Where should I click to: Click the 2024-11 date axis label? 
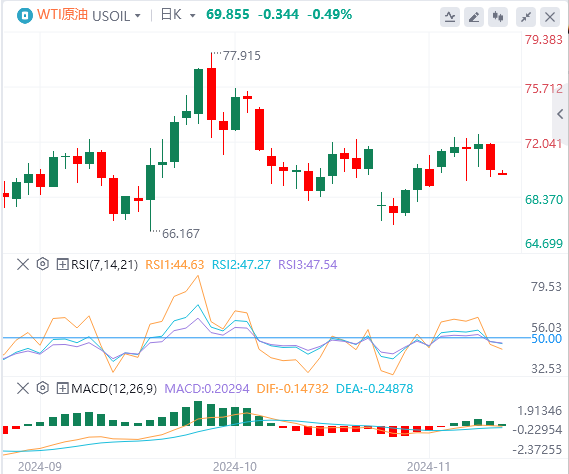click(x=428, y=466)
